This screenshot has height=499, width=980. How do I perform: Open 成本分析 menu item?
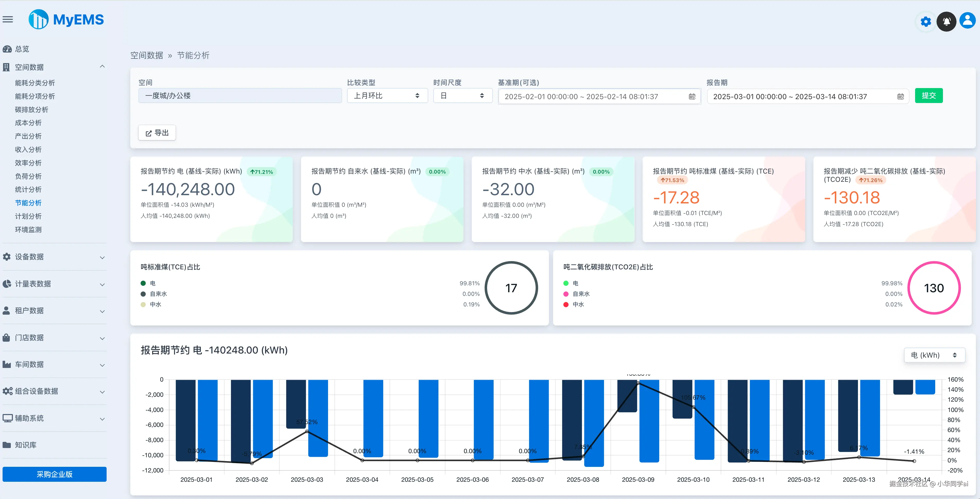click(x=28, y=123)
